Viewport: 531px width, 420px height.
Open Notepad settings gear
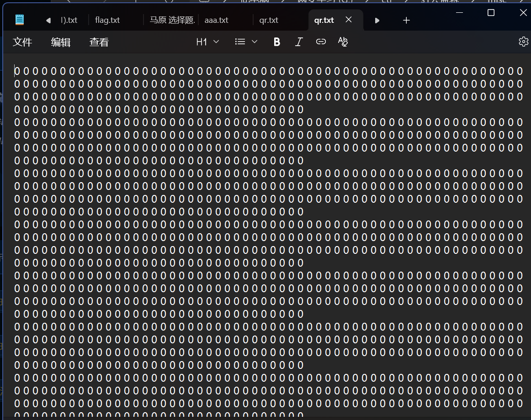click(x=523, y=42)
